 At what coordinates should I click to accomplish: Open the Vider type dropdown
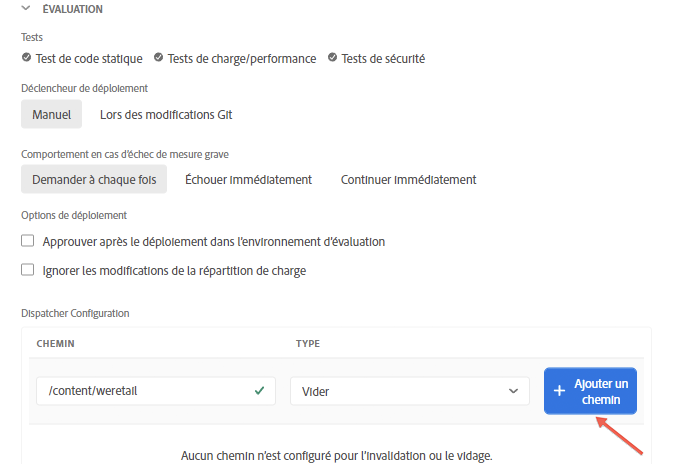[x=410, y=391]
